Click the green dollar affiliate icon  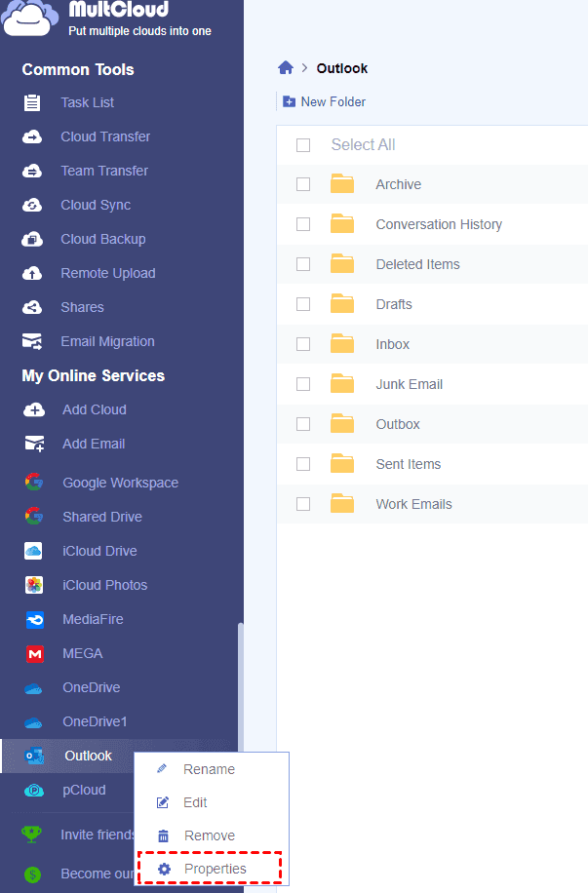point(32,874)
